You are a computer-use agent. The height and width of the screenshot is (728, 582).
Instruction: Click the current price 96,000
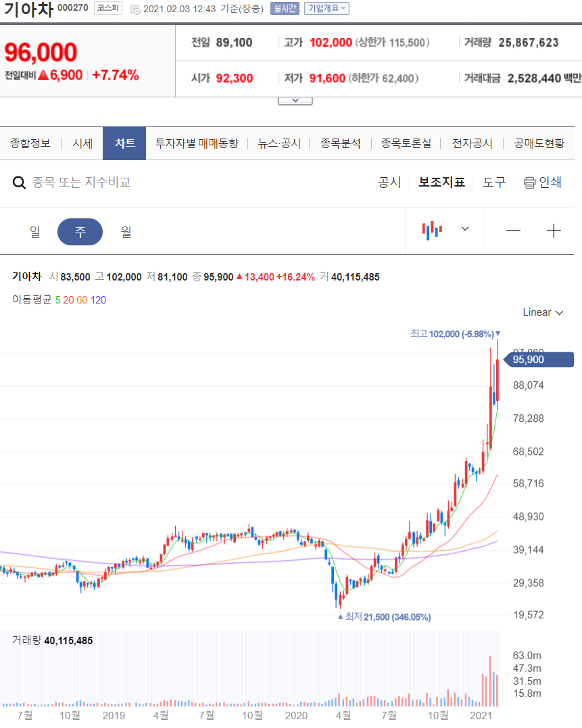pyautogui.click(x=41, y=52)
